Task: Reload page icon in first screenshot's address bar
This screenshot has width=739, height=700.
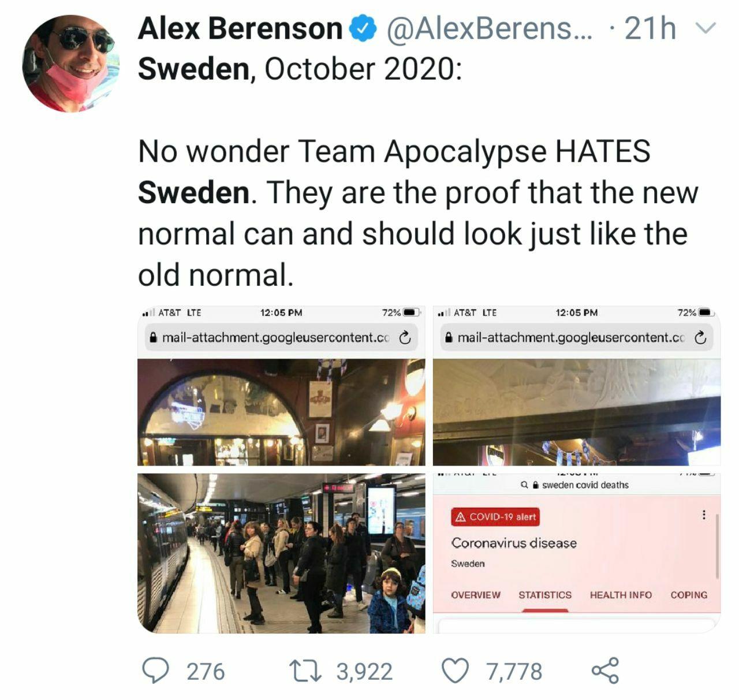Action: (405, 337)
